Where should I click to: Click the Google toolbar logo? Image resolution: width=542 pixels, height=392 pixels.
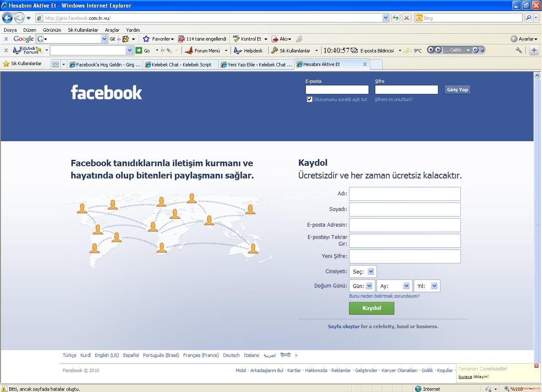(24, 39)
